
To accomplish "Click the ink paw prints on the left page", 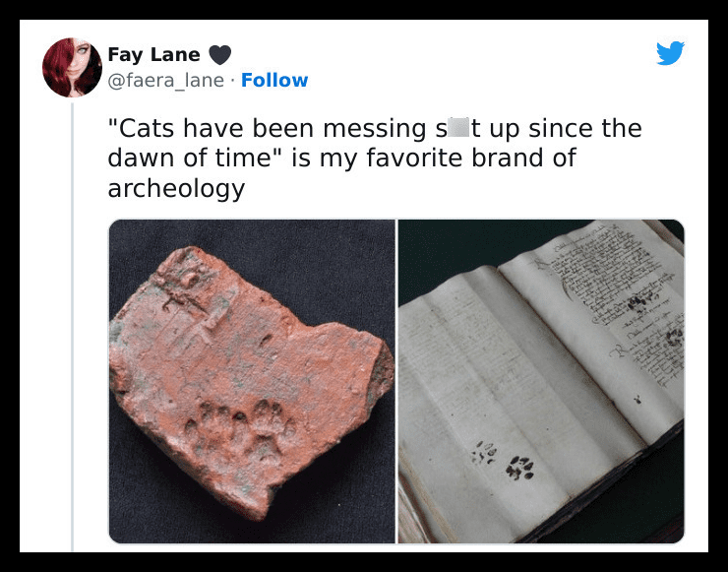I will click(x=503, y=461).
